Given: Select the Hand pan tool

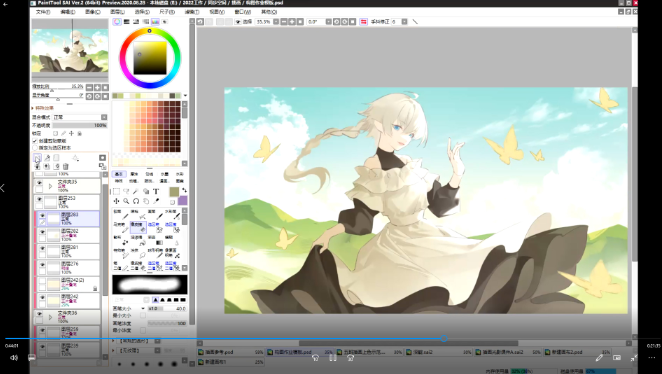Looking at the screenshot, I should [x=146, y=201].
